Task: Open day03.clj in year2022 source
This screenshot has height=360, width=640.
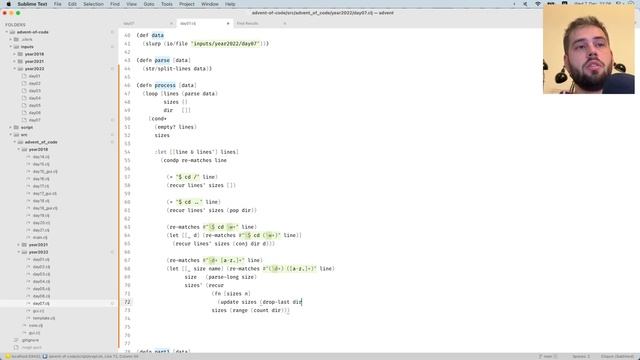Action: click(x=41, y=274)
